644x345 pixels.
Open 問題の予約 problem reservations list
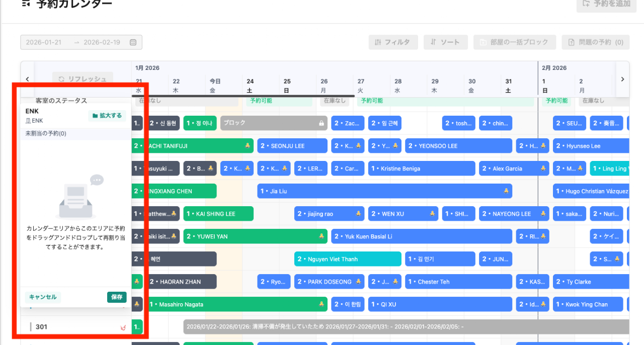pos(595,42)
